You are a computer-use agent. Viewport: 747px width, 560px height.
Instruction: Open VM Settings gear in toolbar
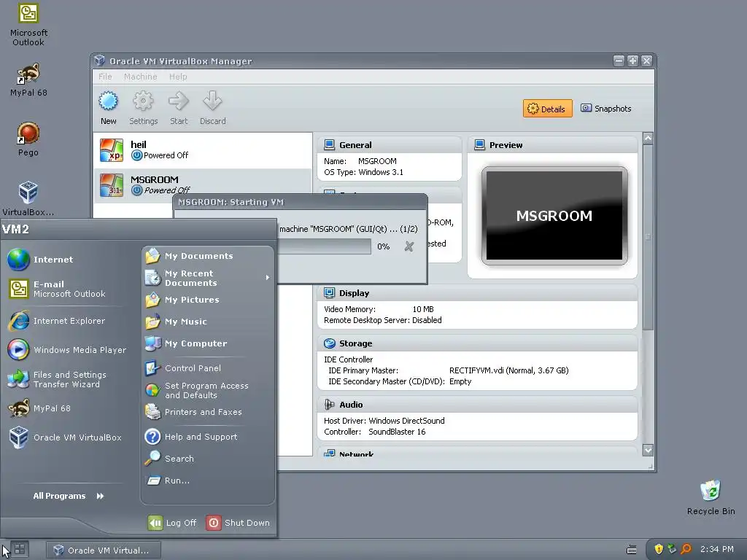[143, 101]
